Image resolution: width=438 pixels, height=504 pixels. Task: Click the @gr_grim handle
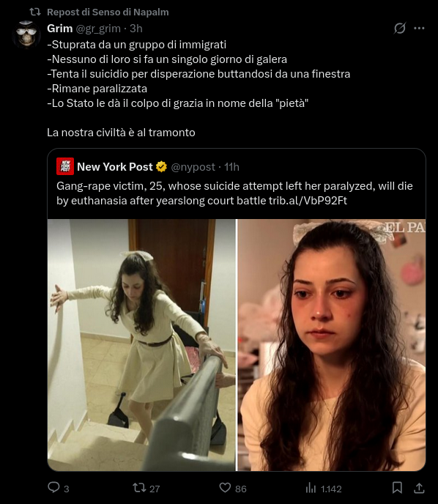98,29
